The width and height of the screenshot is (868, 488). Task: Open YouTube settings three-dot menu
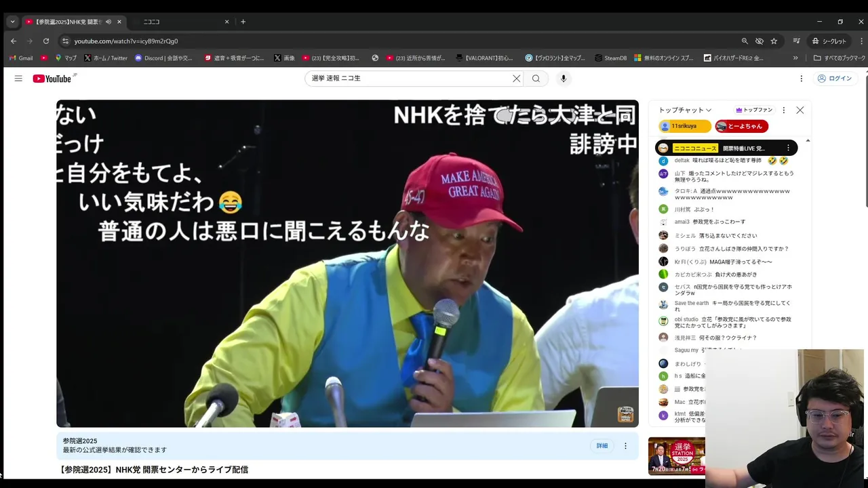pyautogui.click(x=801, y=79)
